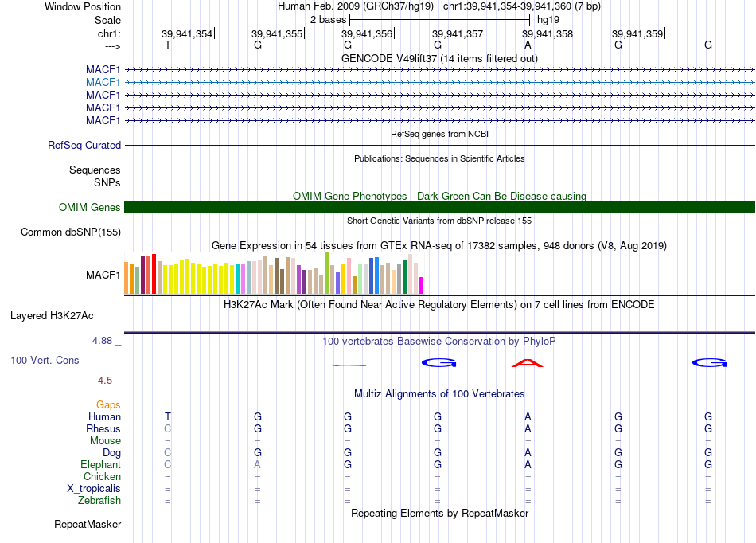Click the MACF1 label beside GTEx chart
The height and width of the screenshot is (543, 756).
pyautogui.click(x=103, y=275)
